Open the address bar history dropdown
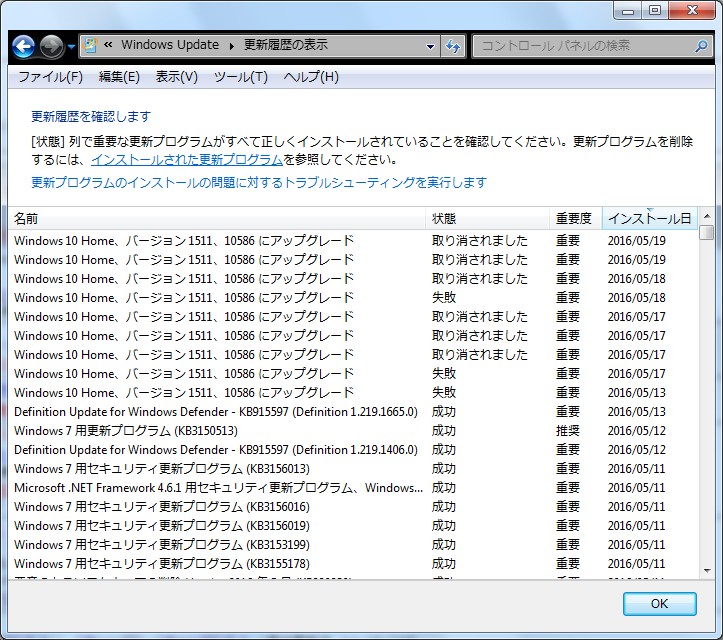This screenshot has width=723, height=640. 430,46
